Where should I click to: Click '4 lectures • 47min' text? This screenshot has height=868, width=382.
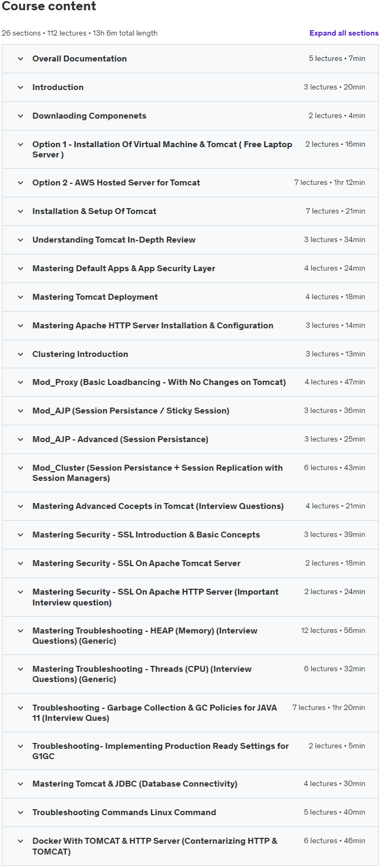(x=335, y=382)
